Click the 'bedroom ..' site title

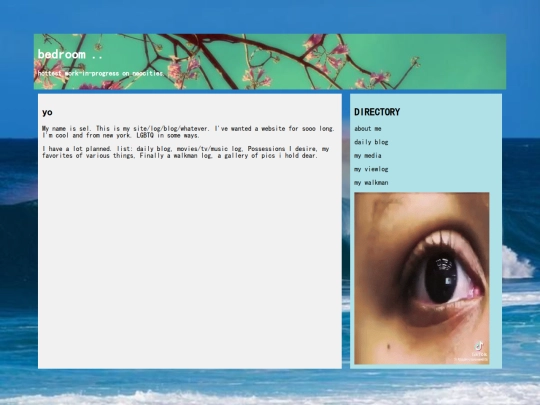70,54
